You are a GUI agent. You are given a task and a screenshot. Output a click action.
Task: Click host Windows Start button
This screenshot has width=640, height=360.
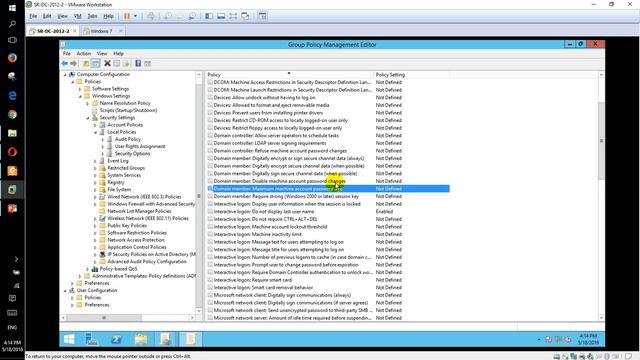(12, 8)
